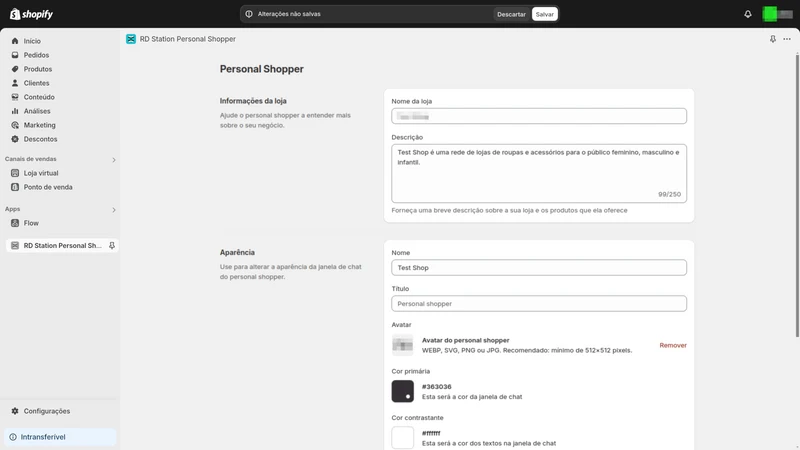Select RD Station Personal Sh... sidebar item
The image size is (800, 450).
(62, 245)
